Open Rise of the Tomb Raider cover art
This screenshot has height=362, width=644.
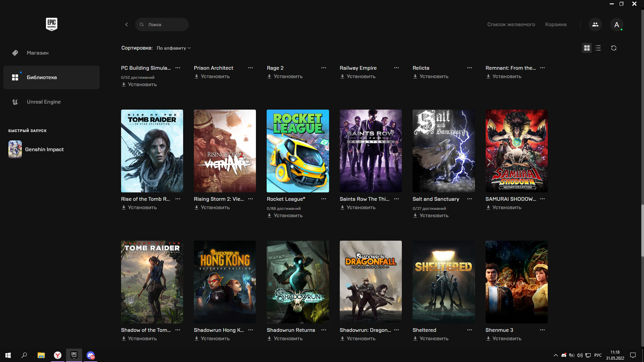[x=152, y=151]
